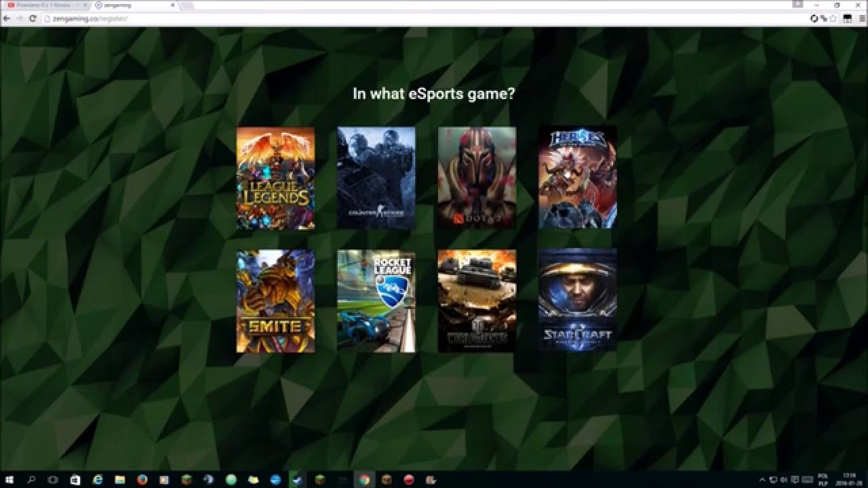
Task: Go forward in browser history
Action: coord(20,18)
